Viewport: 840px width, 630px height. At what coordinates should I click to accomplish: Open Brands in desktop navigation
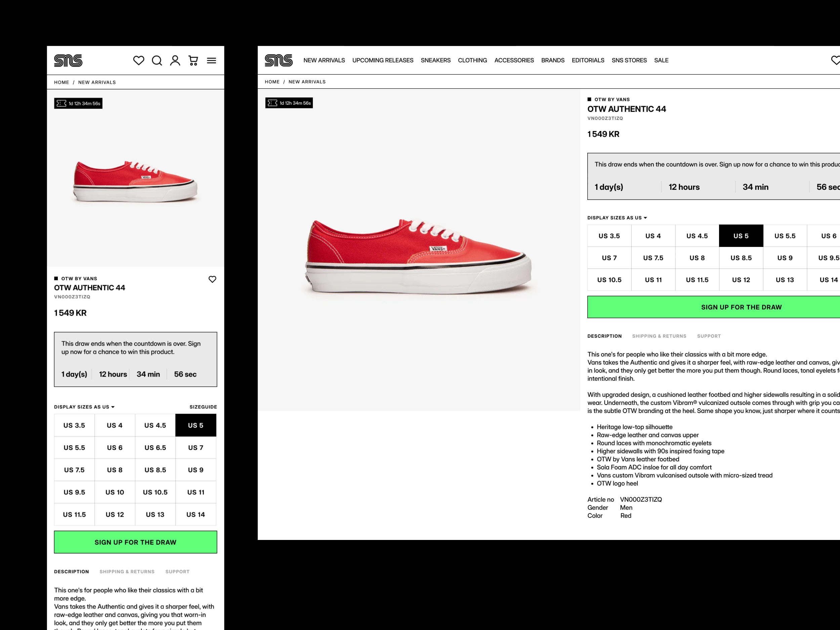click(x=553, y=60)
